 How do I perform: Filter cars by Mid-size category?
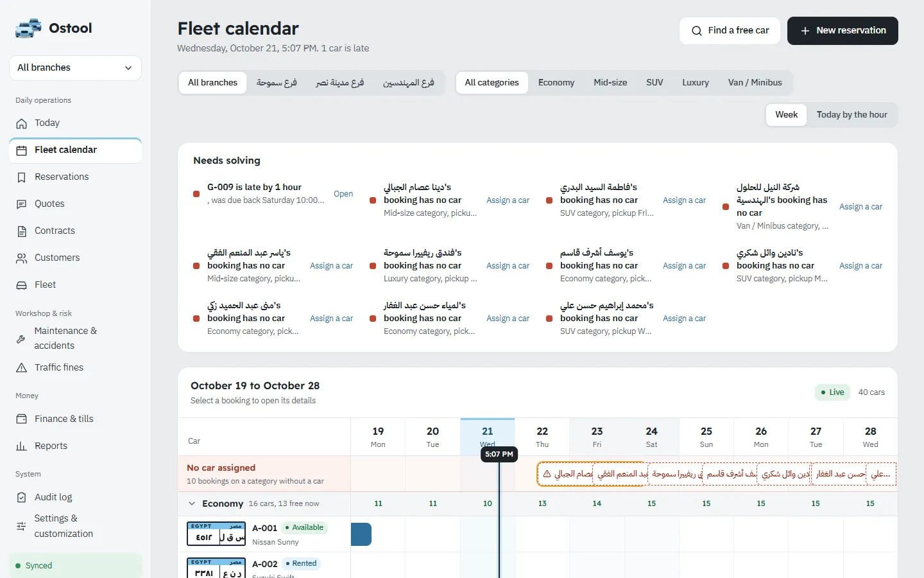[x=610, y=83]
